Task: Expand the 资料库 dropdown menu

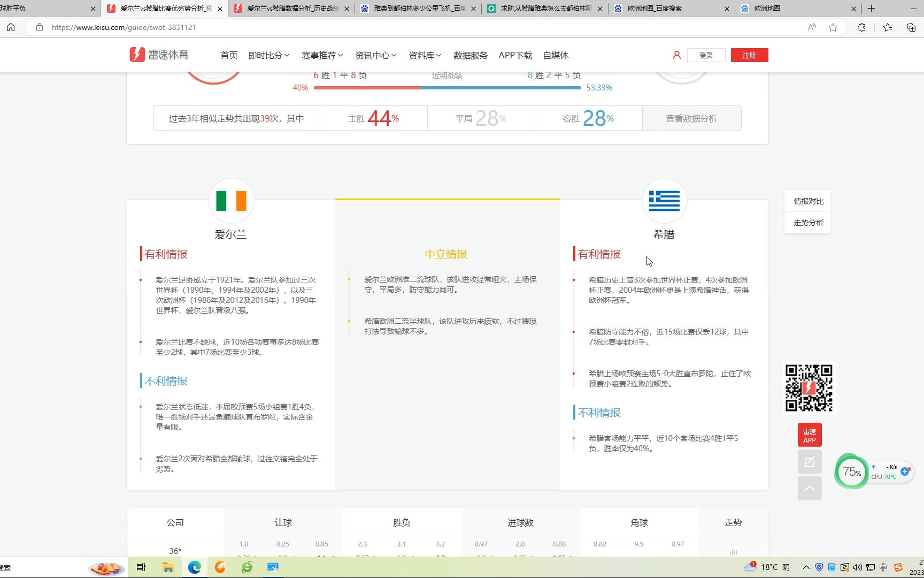Action: (425, 55)
